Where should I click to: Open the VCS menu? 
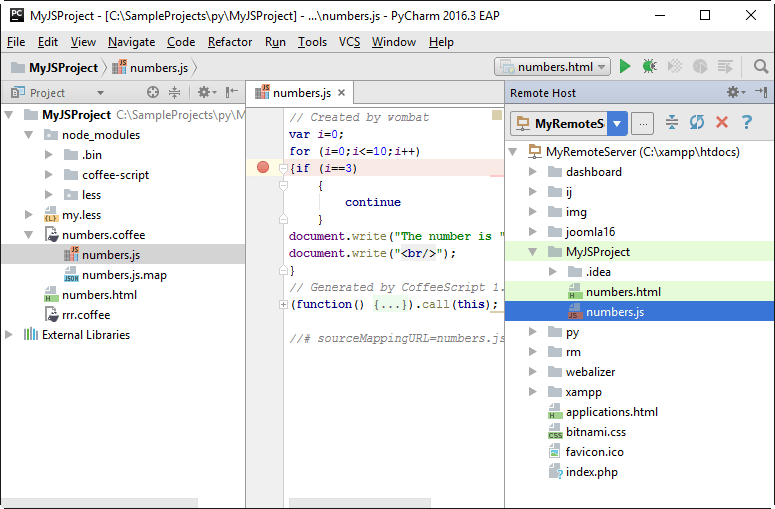(349, 42)
